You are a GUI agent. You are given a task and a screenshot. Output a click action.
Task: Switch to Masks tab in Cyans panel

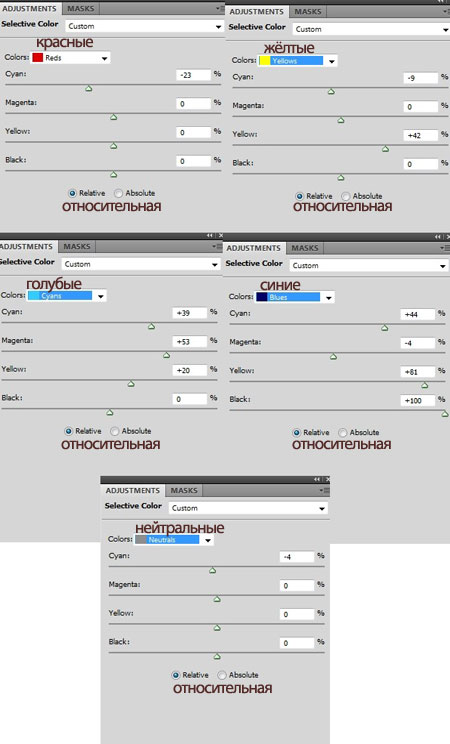tap(77, 246)
